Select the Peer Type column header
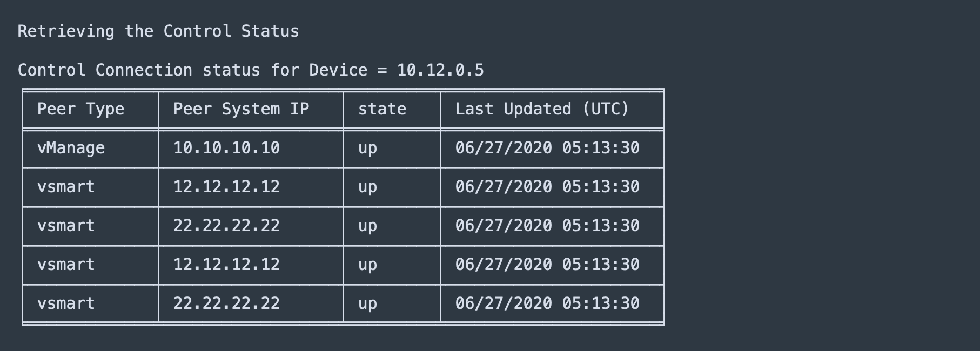Image resolution: width=980 pixels, height=351 pixels. 80,109
